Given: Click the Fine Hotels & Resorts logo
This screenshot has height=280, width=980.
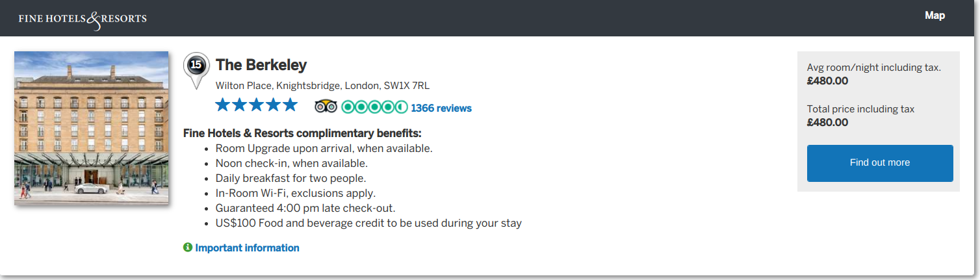Looking at the screenshot, I should coord(83,18).
